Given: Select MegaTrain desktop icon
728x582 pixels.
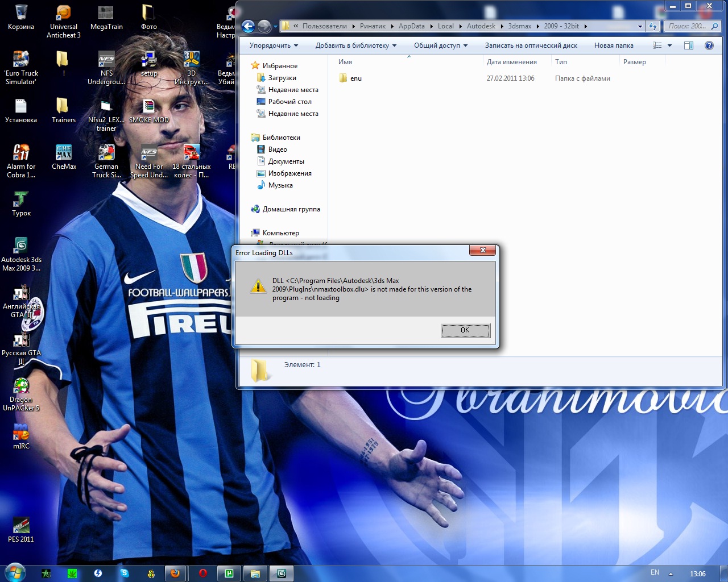Looking at the screenshot, I should coord(106,18).
